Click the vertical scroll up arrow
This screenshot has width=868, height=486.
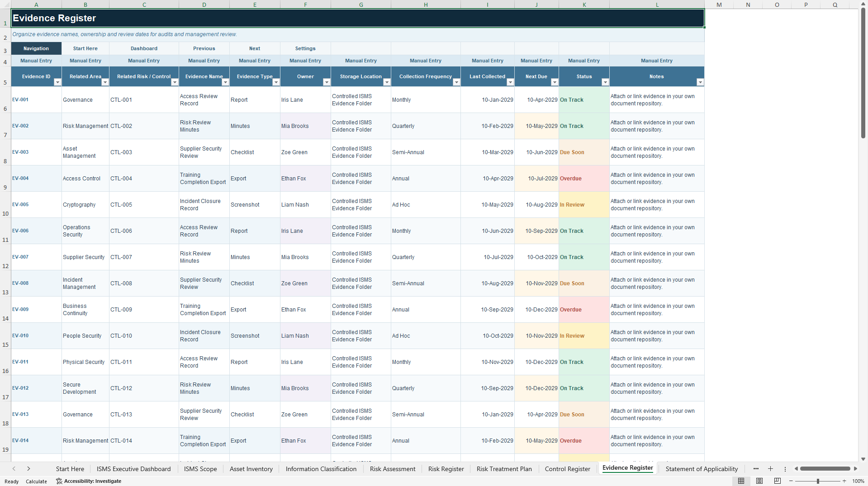point(863,4)
